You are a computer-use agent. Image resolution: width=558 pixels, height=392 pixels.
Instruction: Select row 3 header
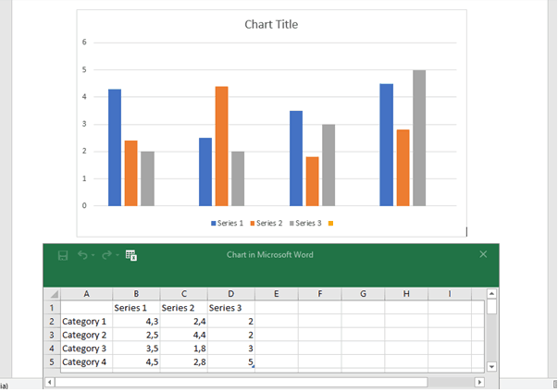tap(52, 335)
